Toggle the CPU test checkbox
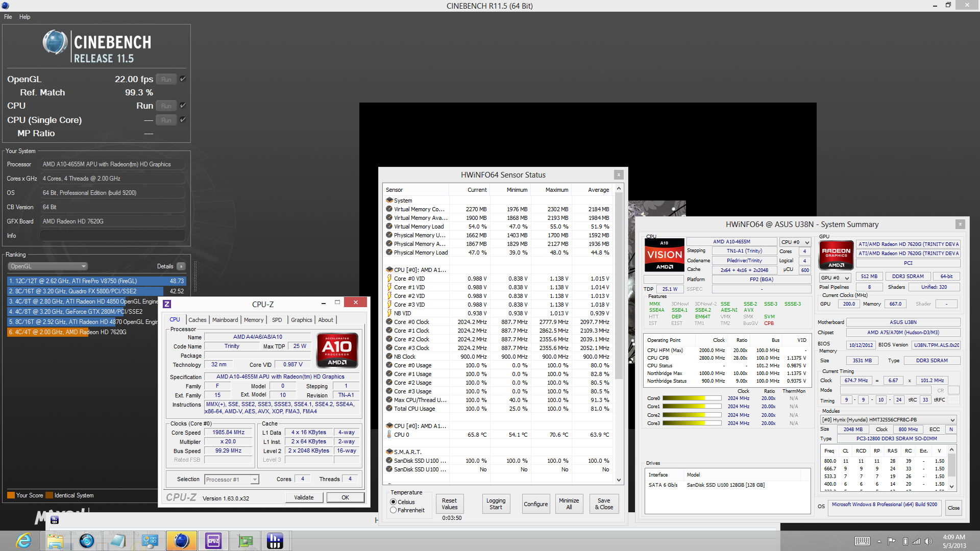The height and width of the screenshot is (551, 980). click(x=183, y=106)
